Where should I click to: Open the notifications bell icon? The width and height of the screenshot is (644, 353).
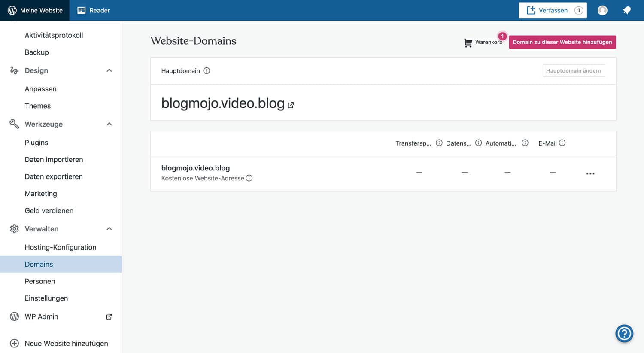click(x=626, y=10)
